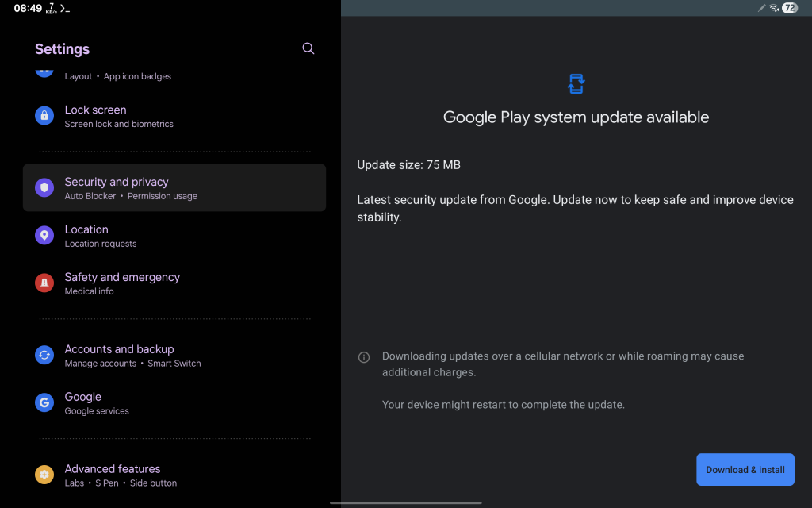The width and height of the screenshot is (812, 508).
Task: Click 'Smart Switch' subtitle text
Action: tap(174, 364)
